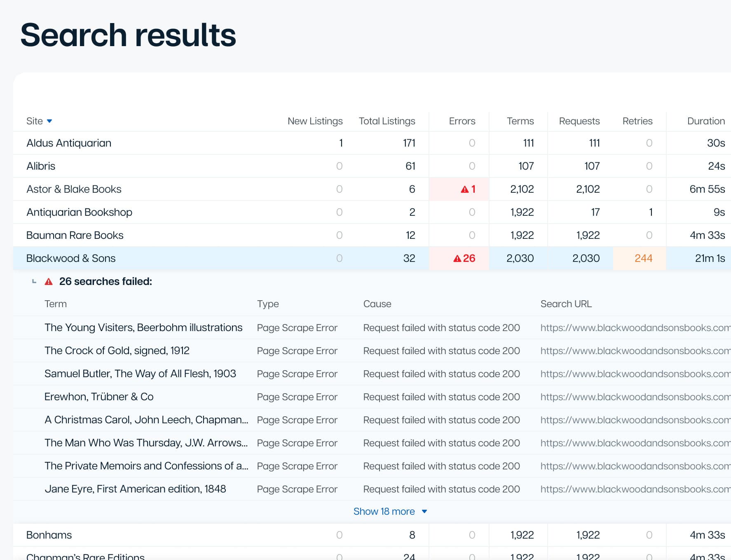Click 'The Young Visiters, Beerbohm illustrations' term
Image resolution: width=731 pixels, height=560 pixels.
point(143,328)
